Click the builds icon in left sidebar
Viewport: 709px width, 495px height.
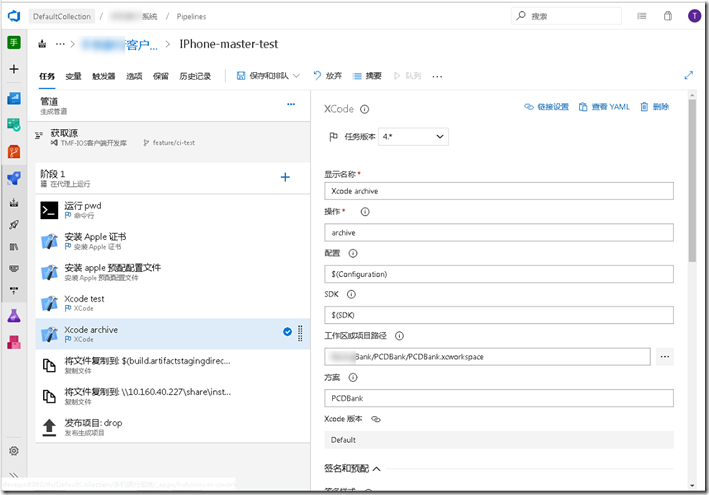coord(14,203)
